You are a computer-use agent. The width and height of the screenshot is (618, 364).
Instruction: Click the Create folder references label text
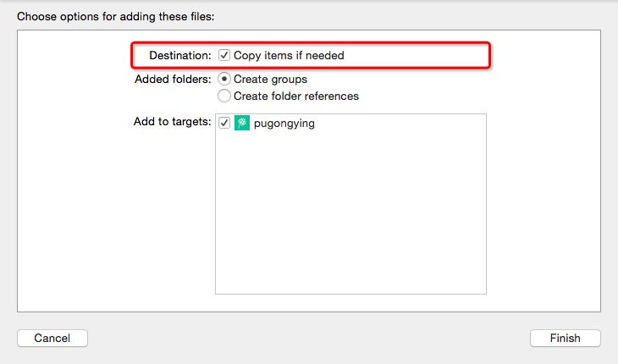pos(295,96)
